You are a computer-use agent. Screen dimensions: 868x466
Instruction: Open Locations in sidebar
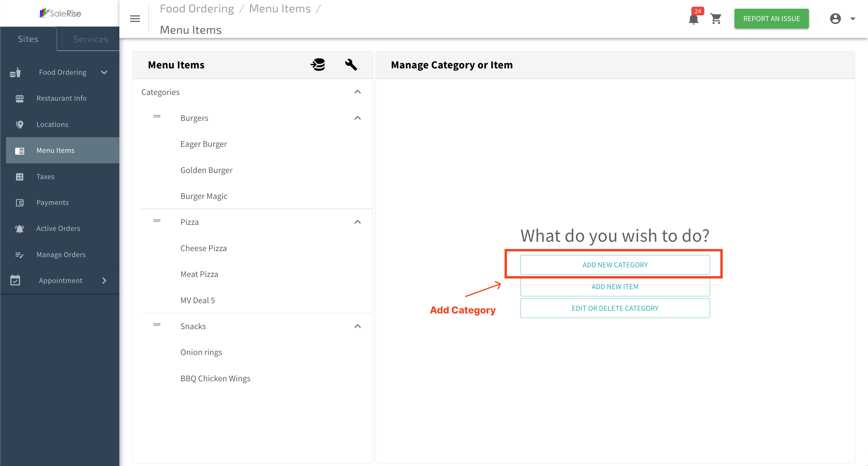pos(63,124)
